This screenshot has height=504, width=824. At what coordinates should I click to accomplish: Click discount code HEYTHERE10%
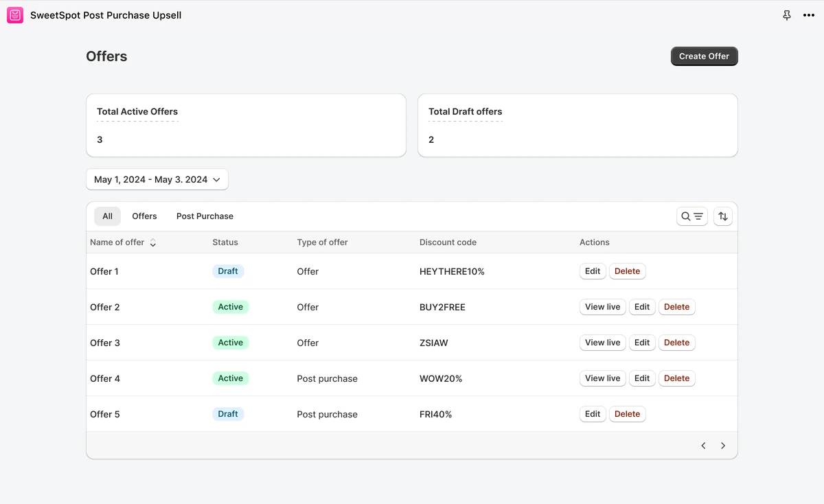click(452, 271)
